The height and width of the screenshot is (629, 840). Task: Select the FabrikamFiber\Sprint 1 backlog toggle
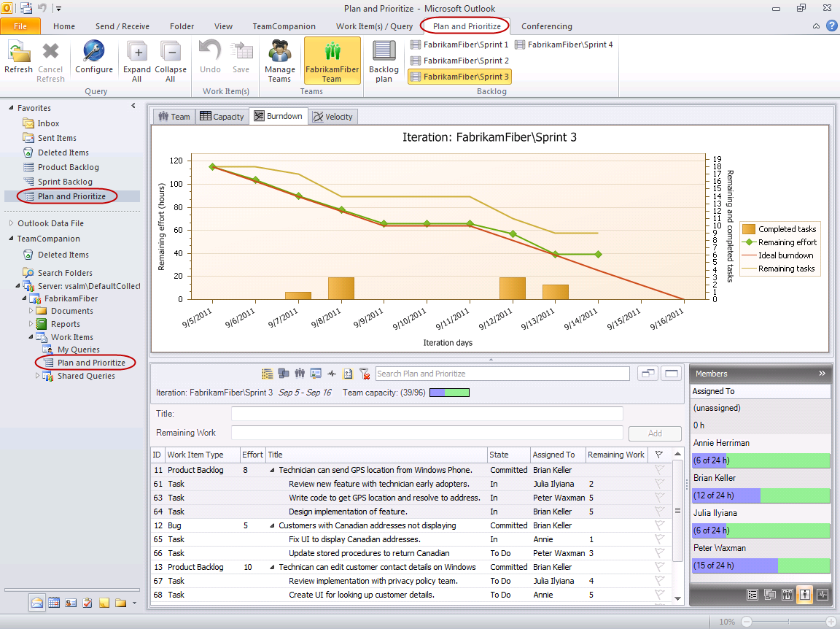click(459, 45)
